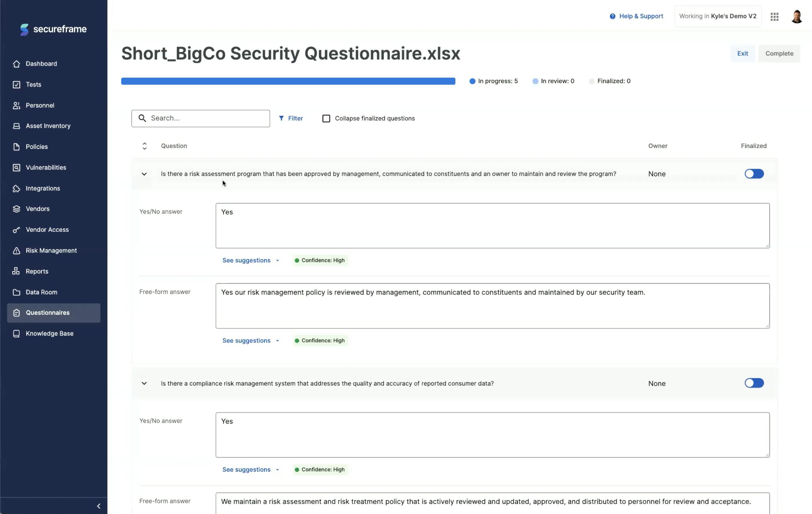Click the Vulnerabilities icon
This screenshot has width=812, height=514.
[x=16, y=167]
